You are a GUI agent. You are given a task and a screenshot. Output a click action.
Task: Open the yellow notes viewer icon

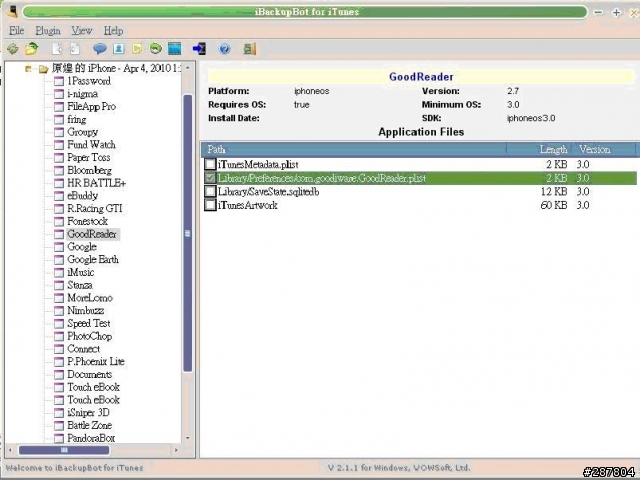point(137,49)
